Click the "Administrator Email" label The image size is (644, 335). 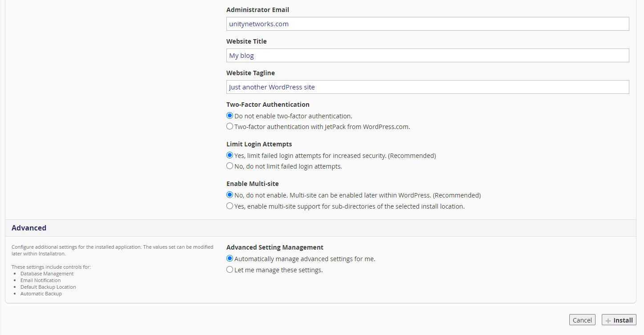click(x=258, y=10)
